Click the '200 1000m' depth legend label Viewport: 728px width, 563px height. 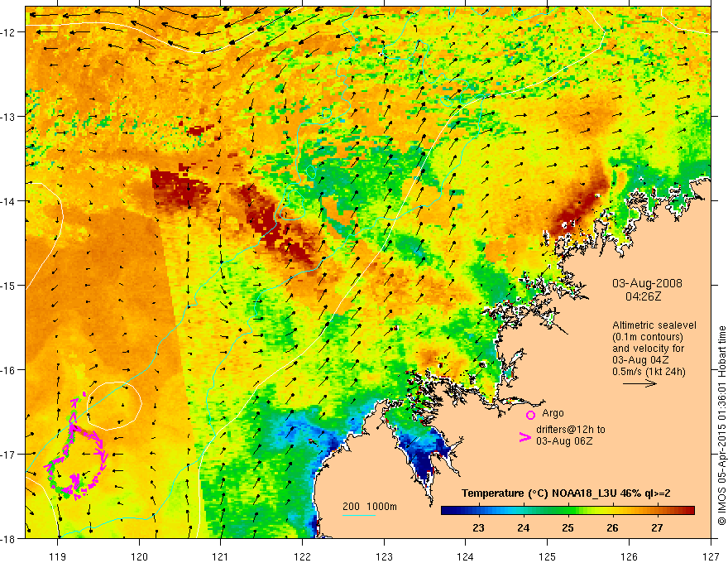[x=370, y=507]
